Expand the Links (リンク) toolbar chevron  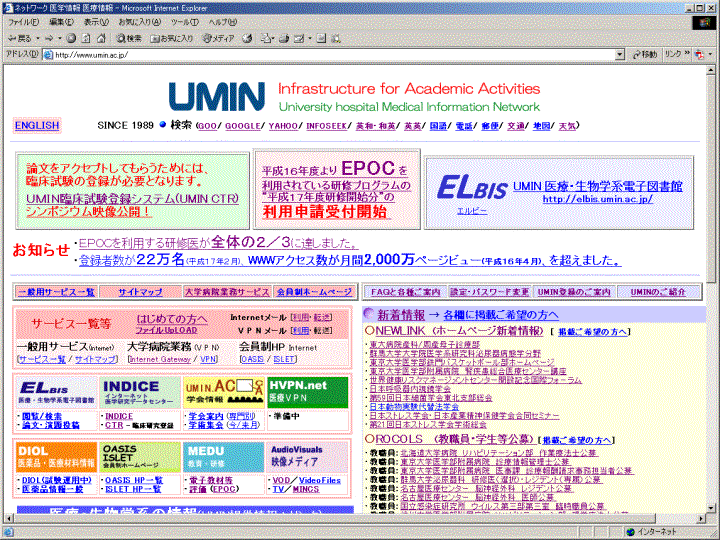click(x=689, y=54)
